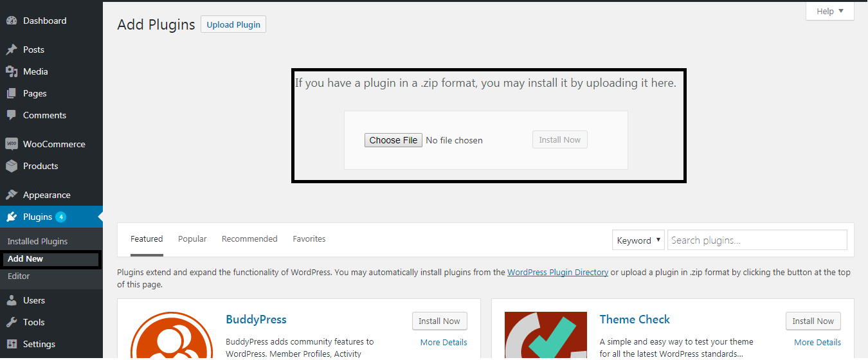868x360 pixels.
Task: Click the Add Plugins page heading
Action: point(156,25)
